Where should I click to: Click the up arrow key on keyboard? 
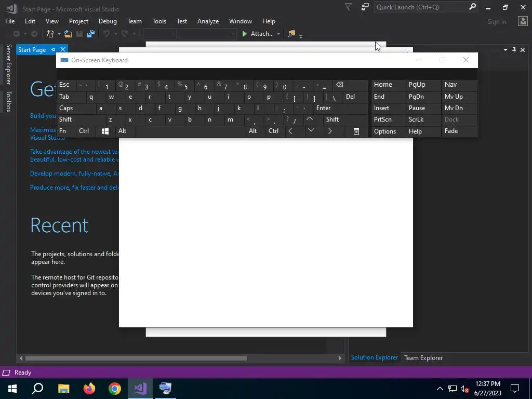(x=310, y=119)
